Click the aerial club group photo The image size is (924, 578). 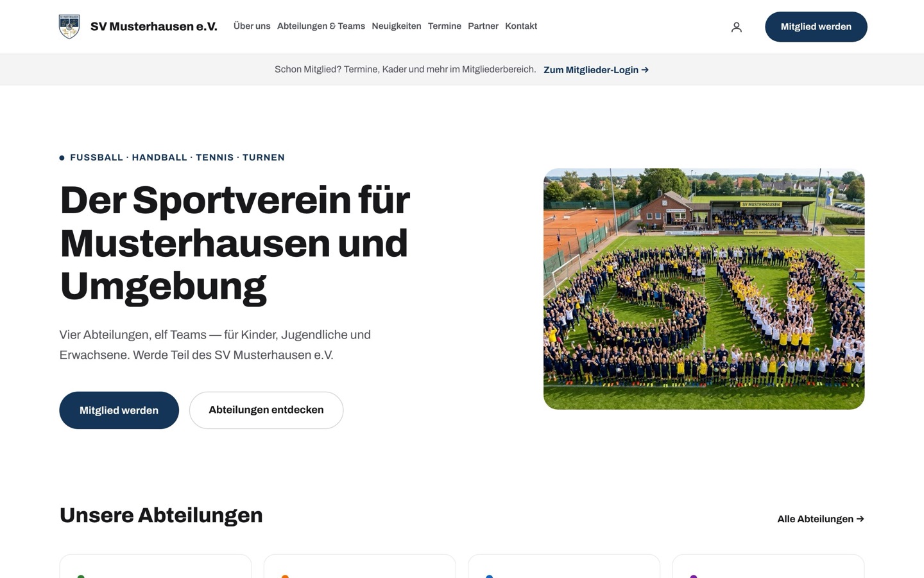pos(704,289)
